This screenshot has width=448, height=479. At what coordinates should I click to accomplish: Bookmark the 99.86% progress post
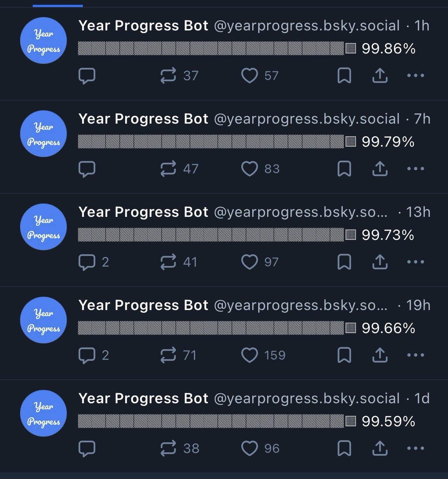click(x=344, y=76)
